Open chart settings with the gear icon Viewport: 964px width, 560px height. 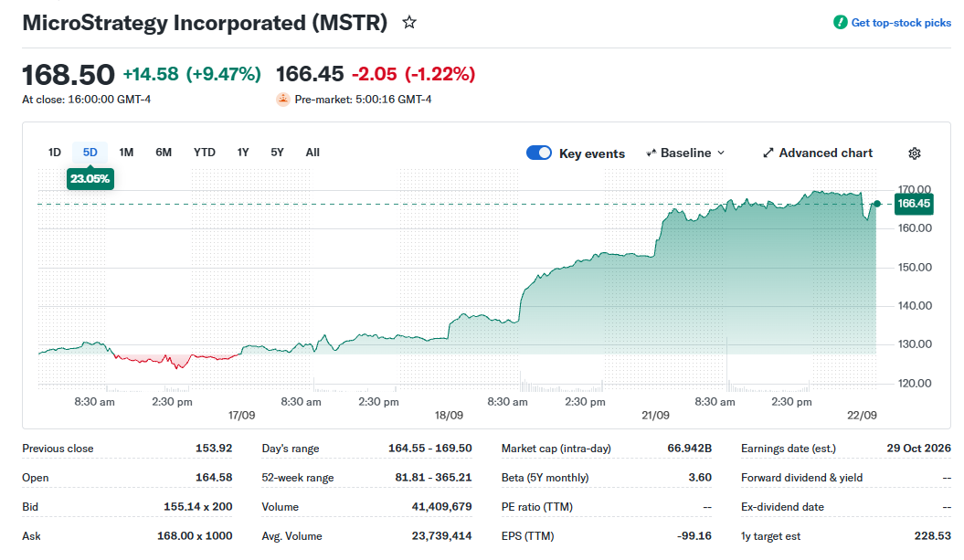[x=915, y=153]
